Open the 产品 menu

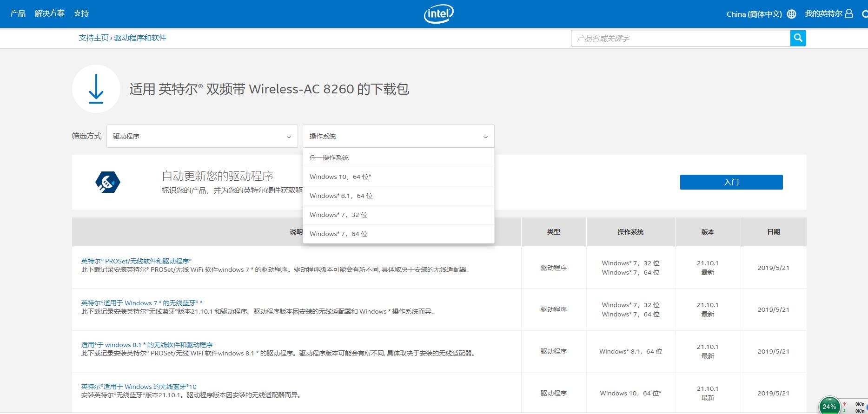18,13
